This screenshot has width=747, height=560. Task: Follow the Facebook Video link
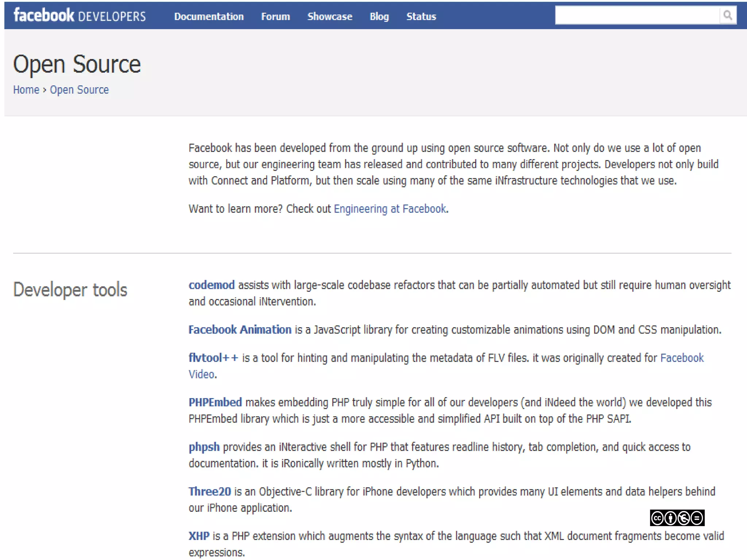(x=681, y=358)
